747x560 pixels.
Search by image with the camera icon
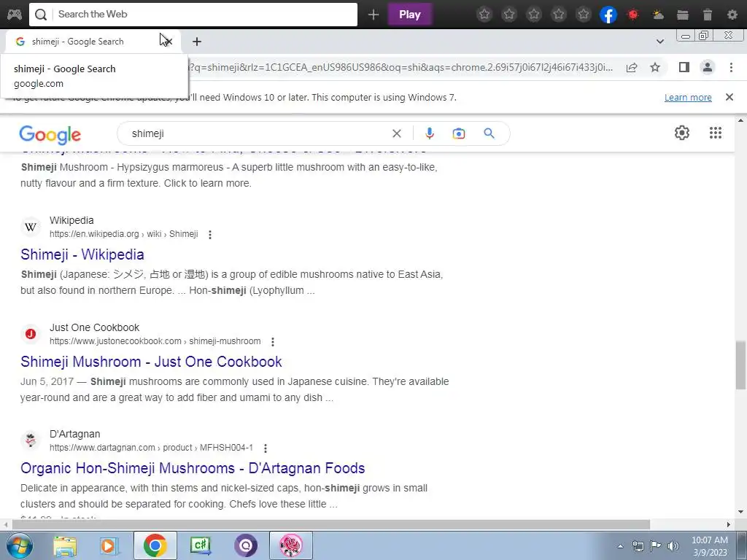(459, 134)
